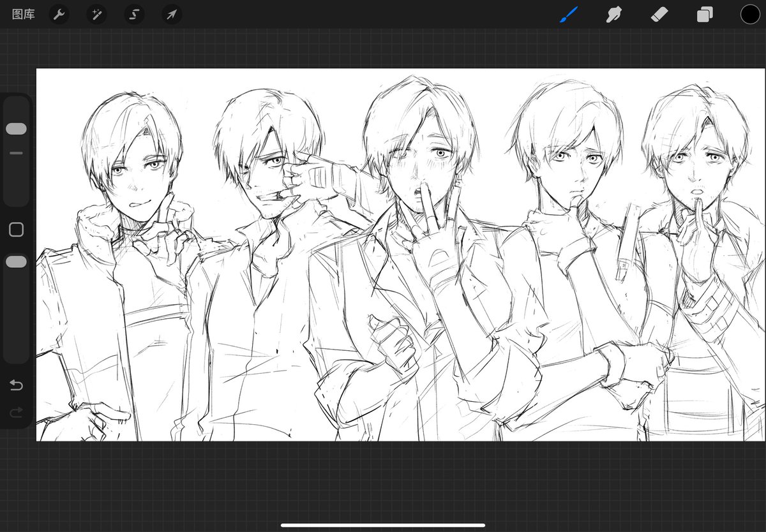This screenshot has width=766, height=532.
Task: Redo the undone stroke
Action: tap(16, 413)
